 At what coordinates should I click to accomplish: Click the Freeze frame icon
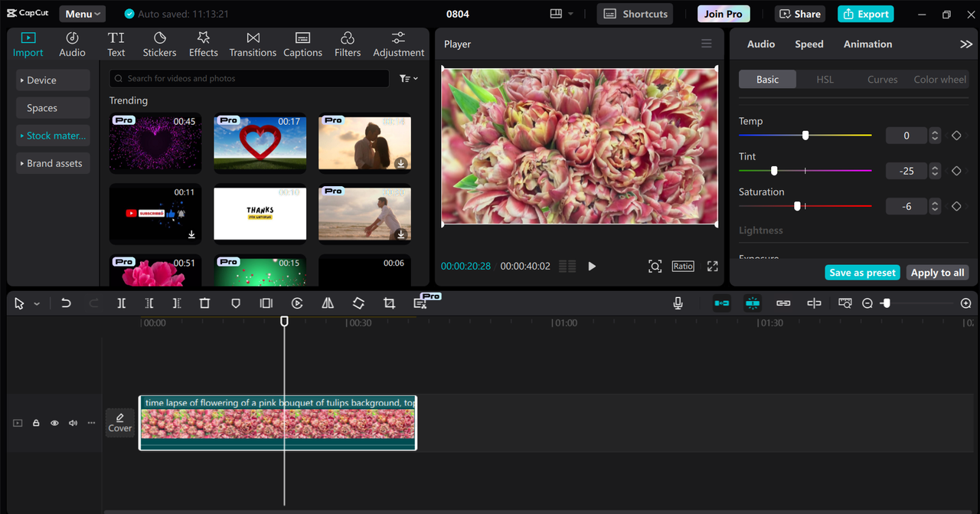[x=266, y=303]
